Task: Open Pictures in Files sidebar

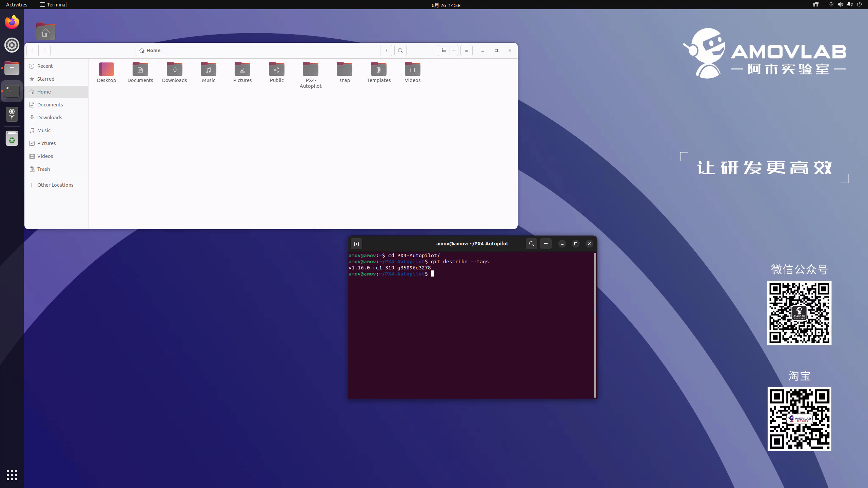Action: [56, 143]
